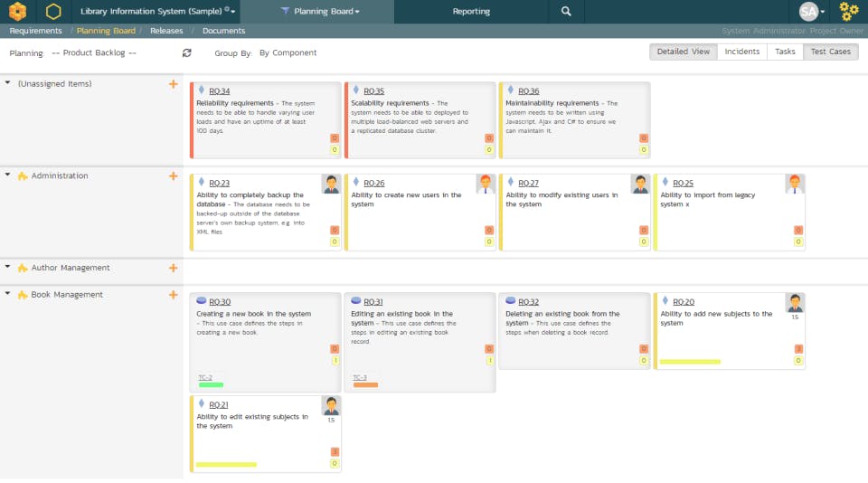Click the RQ:36 requirement type icon
The height and width of the screenshot is (483, 868).
click(x=510, y=90)
